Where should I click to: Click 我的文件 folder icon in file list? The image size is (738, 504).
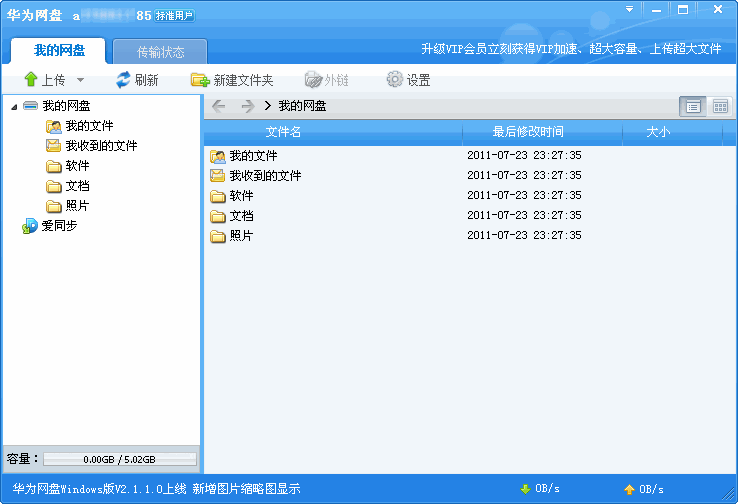click(217, 156)
